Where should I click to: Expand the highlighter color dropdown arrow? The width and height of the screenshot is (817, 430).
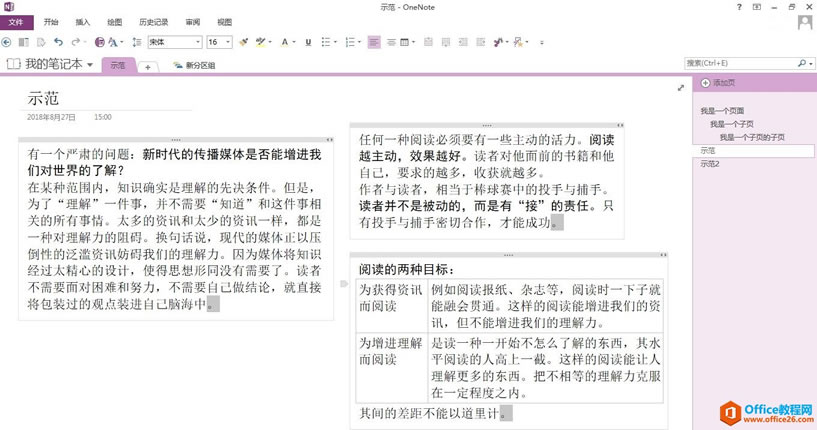tap(270, 42)
